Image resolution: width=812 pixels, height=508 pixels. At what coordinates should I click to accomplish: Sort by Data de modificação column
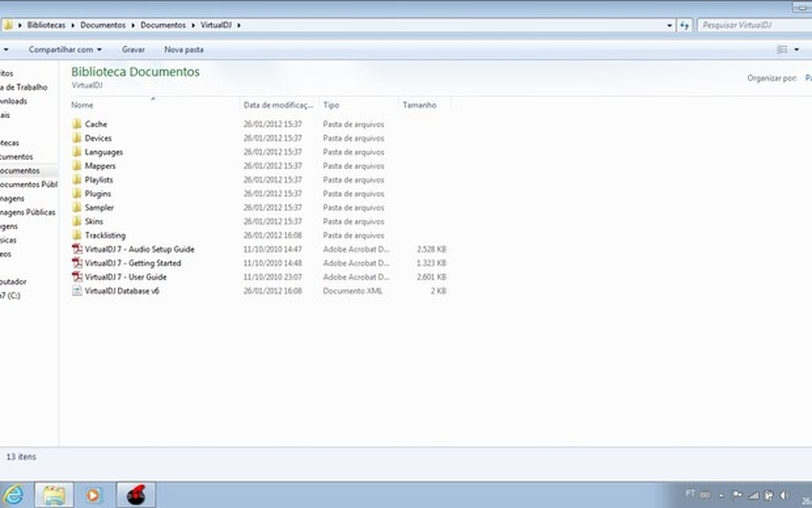tap(279, 105)
